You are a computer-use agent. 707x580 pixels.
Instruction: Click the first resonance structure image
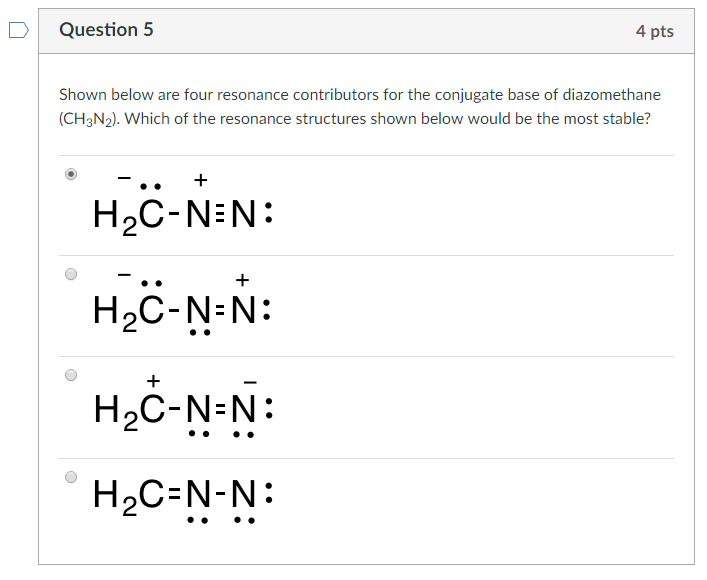pos(183,205)
